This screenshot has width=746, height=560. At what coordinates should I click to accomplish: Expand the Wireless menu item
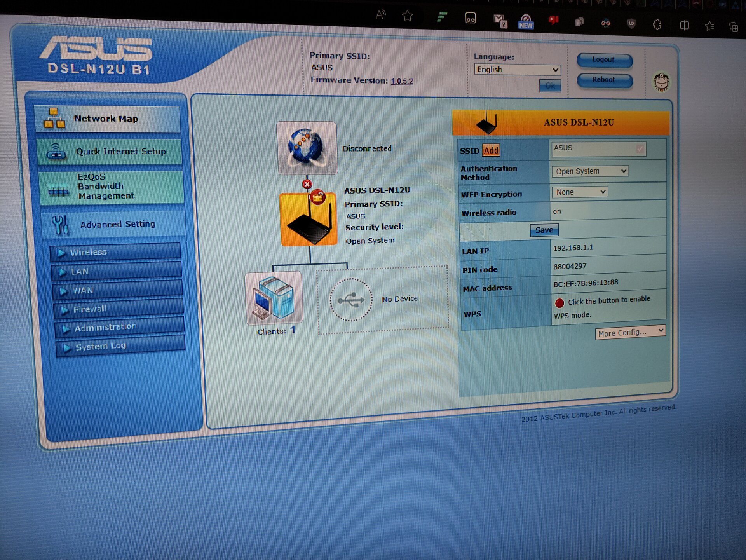(x=115, y=252)
